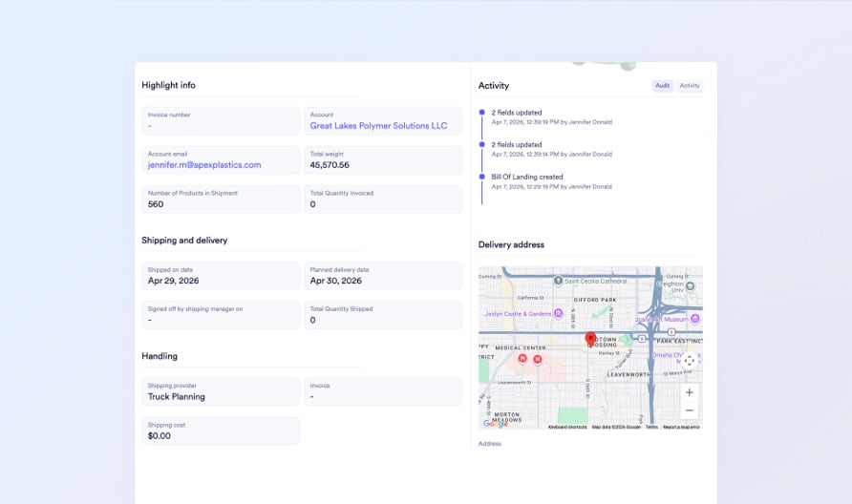Select the first '2 fields updated' timeline dot

click(481, 113)
